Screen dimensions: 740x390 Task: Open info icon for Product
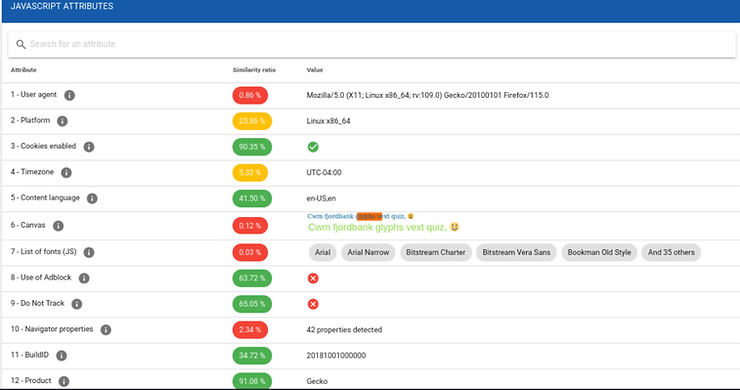coord(64,382)
